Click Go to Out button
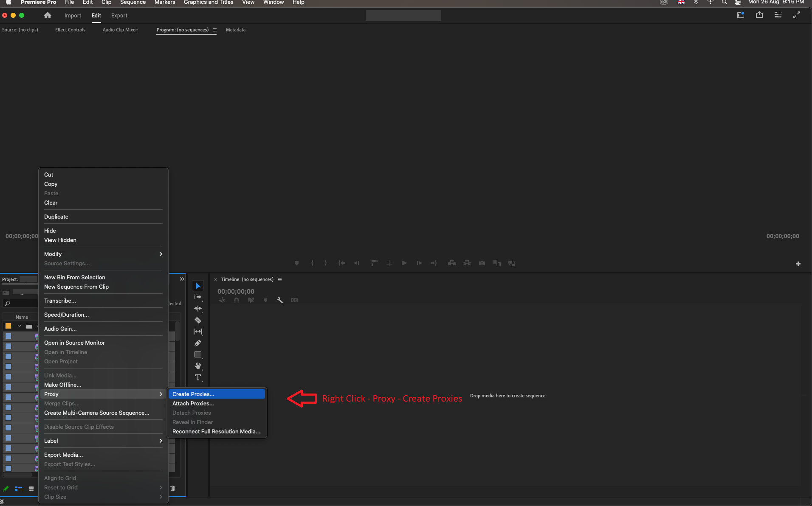The image size is (812, 506). (434, 263)
